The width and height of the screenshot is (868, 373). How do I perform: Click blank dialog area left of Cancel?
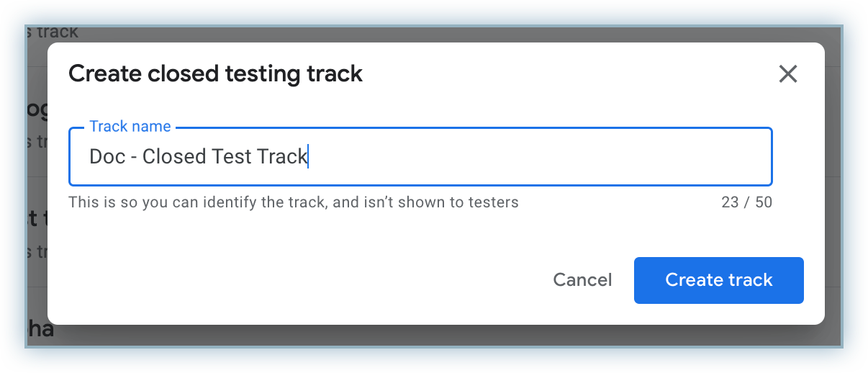(x=288, y=280)
